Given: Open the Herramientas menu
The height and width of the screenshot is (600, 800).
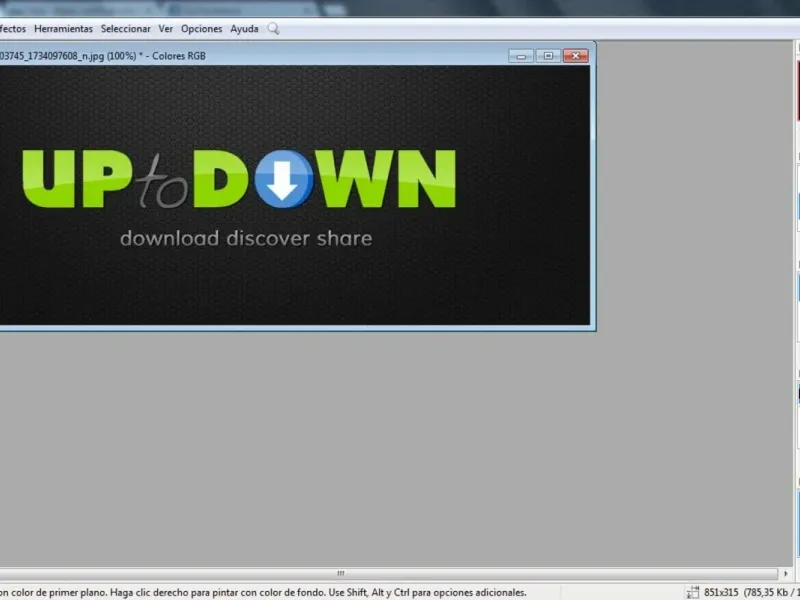Looking at the screenshot, I should (x=63, y=29).
